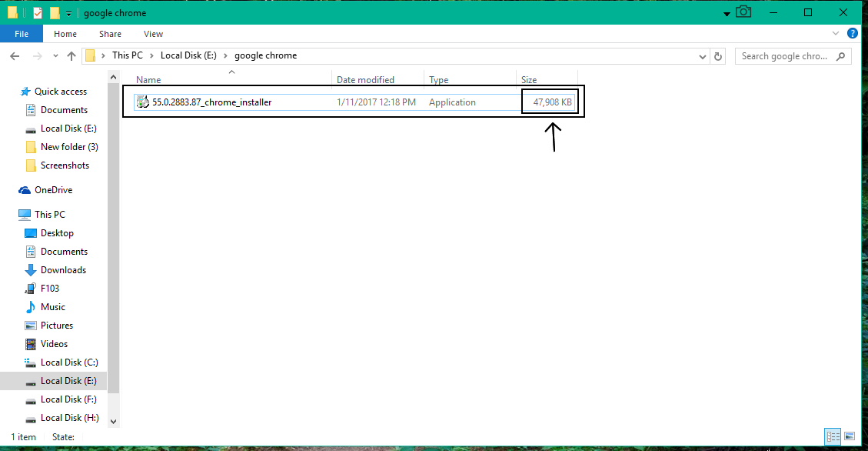This screenshot has height=451, width=868.
Task: Open the Customize Quick Access Toolbar menu
Action: (x=68, y=12)
